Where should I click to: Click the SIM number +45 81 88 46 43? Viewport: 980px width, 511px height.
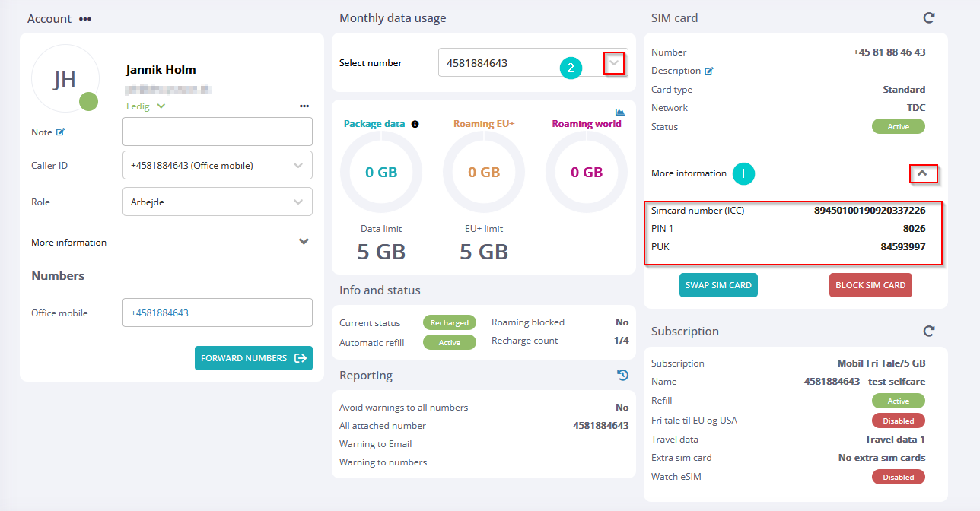(x=889, y=52)
